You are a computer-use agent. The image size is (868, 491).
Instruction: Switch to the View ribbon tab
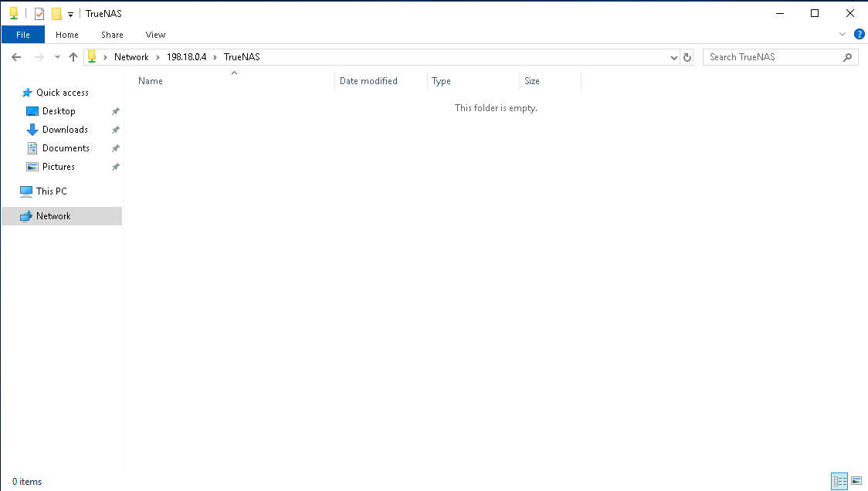(x=155, y=35)
